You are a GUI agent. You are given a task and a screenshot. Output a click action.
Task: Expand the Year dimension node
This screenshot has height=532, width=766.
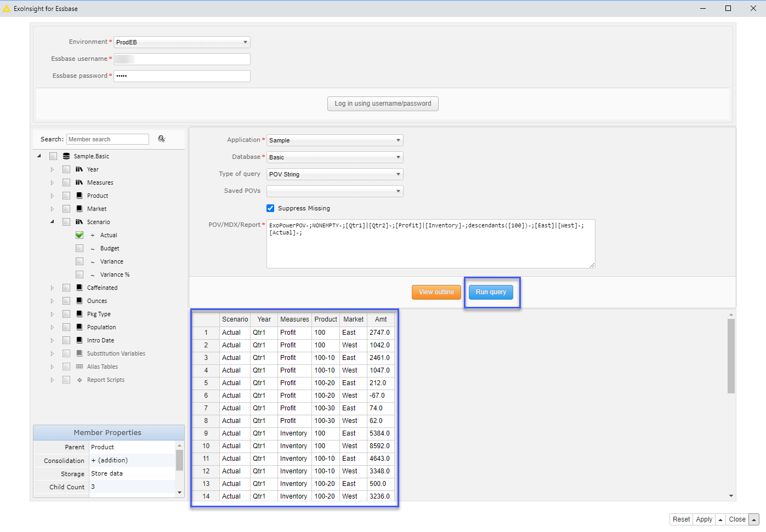(x=53, y=169)
